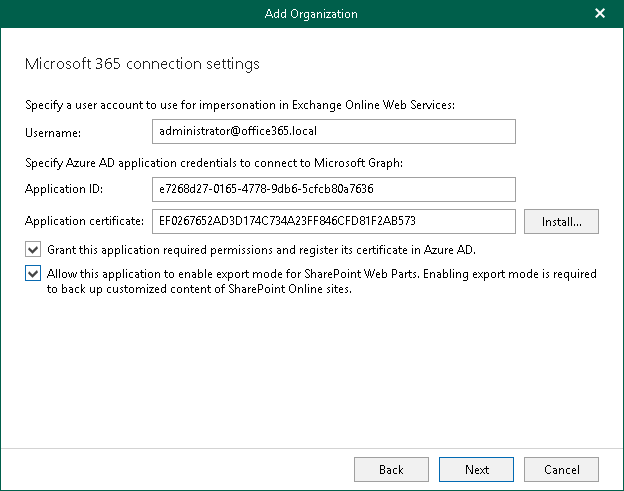Click the 'register its certificate in Azure AD' label text
624x491 pixels.
coord(398,249)
